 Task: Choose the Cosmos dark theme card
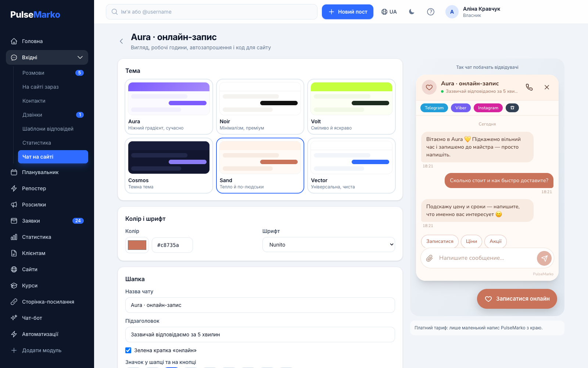[x=169, y=166]
